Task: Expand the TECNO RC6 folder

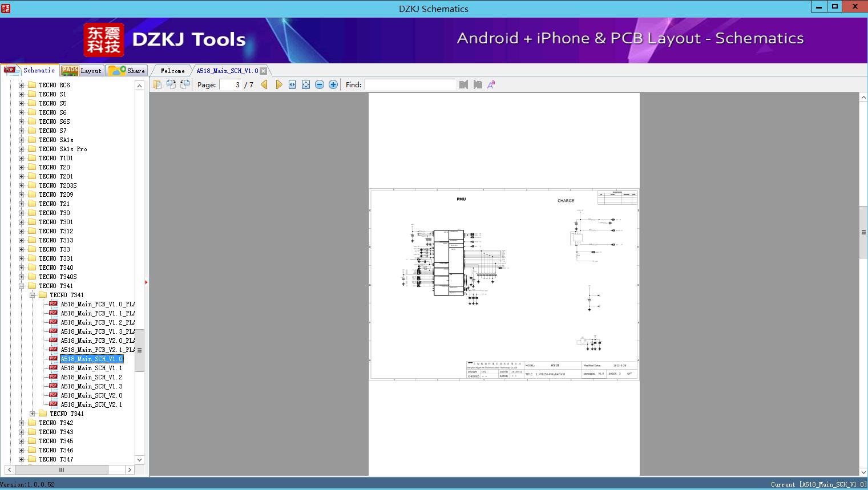Action: point(22,85)
